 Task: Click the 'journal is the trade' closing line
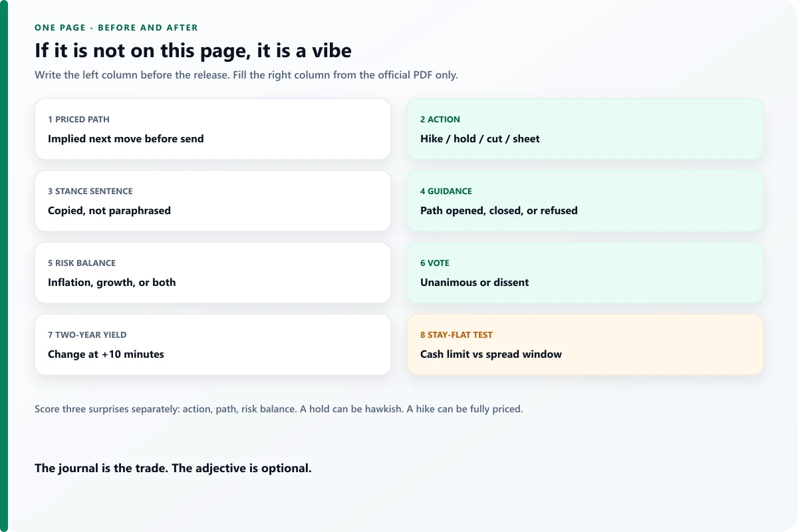pyautogui.click(x=173, y=468)
